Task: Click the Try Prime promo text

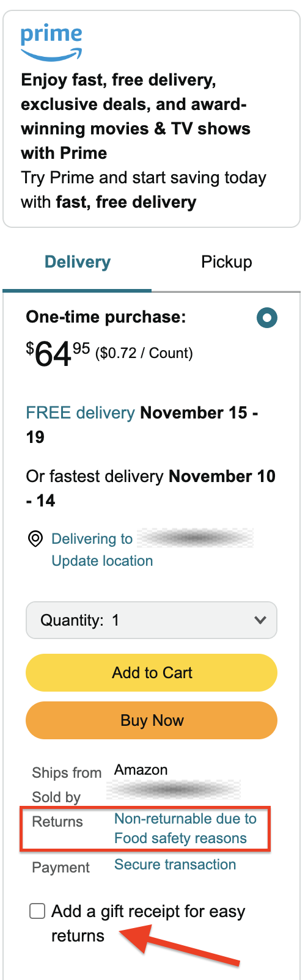Action: pyautogui.click(x=144, y=190)
